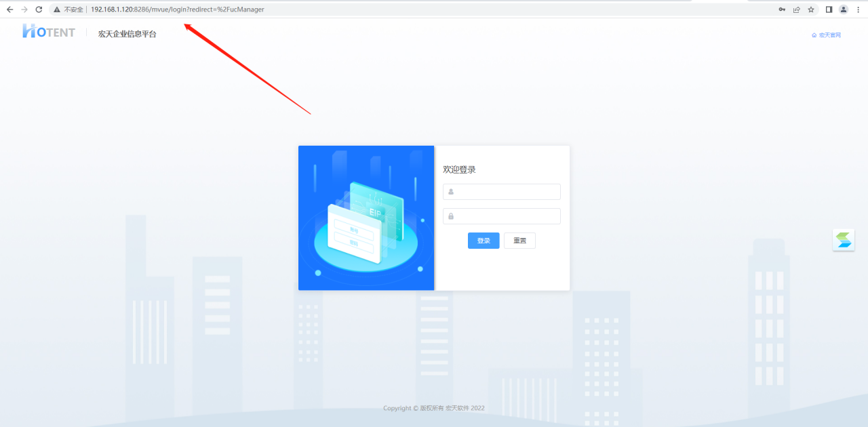Click the username input field

pos(502,192)
